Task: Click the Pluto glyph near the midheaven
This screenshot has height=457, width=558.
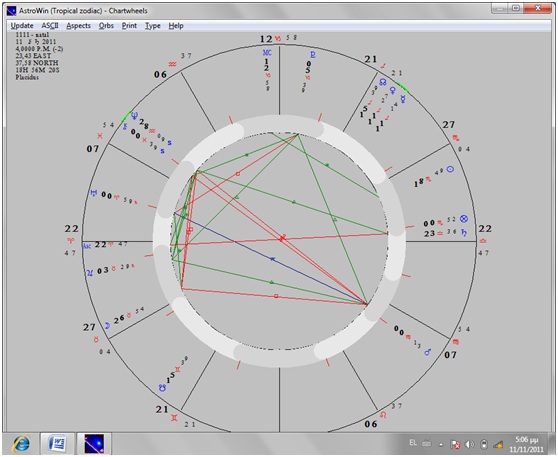Action: click(312, 55)
